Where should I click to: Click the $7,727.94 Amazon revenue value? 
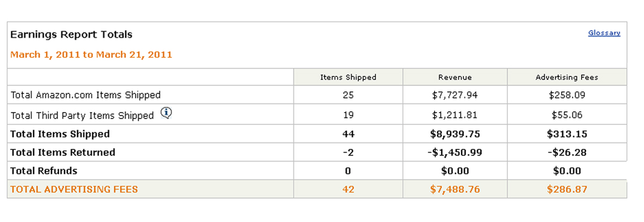point(455,95)
